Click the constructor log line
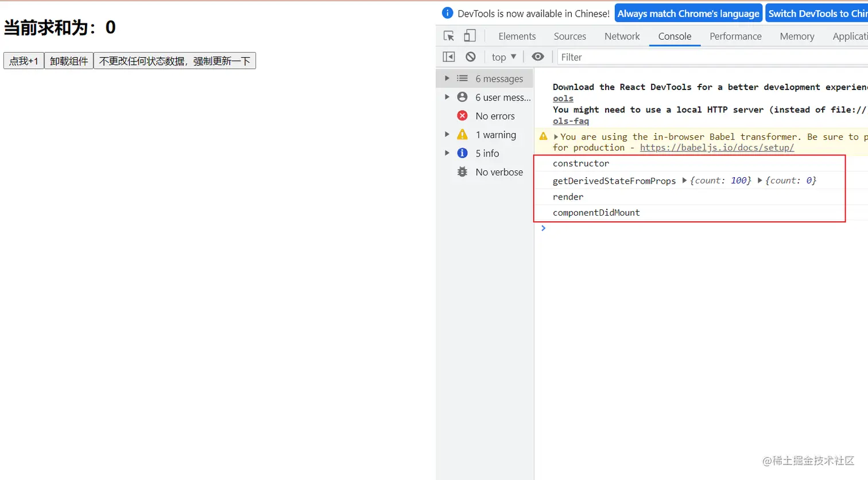This screenshot has width=868, height=480. [701, 163]
